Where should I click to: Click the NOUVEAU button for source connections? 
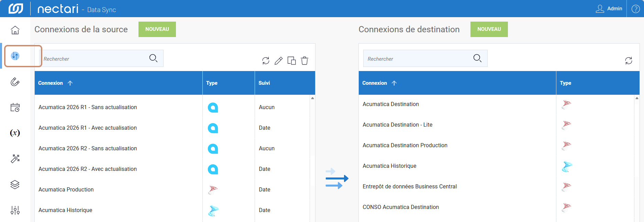point(157,29)
